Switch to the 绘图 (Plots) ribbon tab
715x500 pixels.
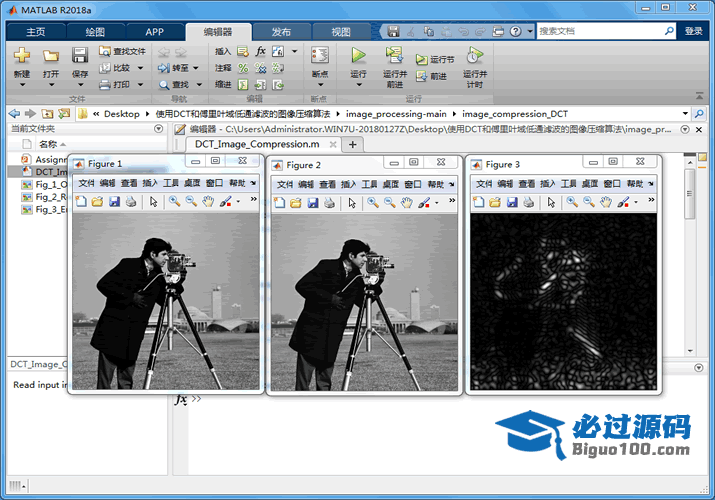(x=94, y=31)
